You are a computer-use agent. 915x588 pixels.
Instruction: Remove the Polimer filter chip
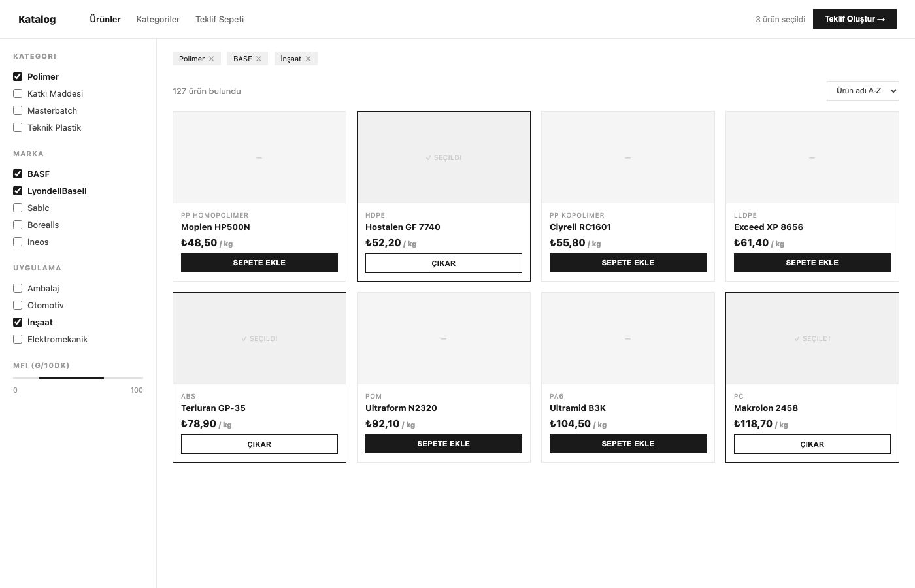point(211,59)
